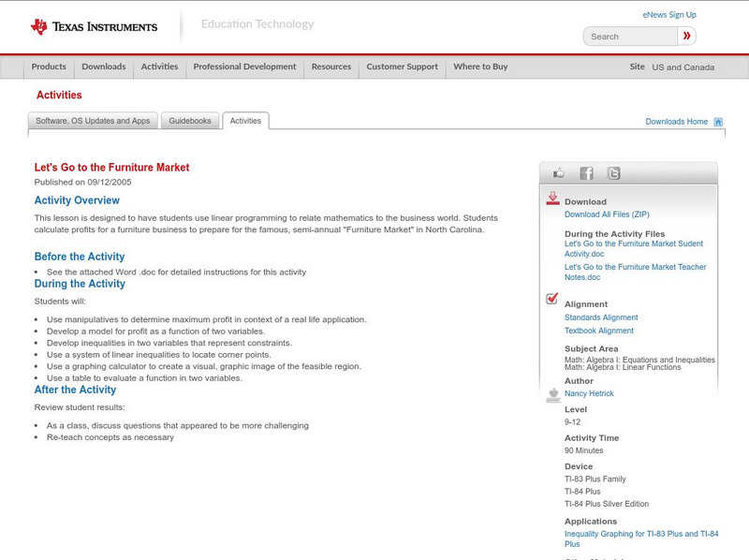
Task: Select Software, OS Updates and Apps tab
Action: 93,121
